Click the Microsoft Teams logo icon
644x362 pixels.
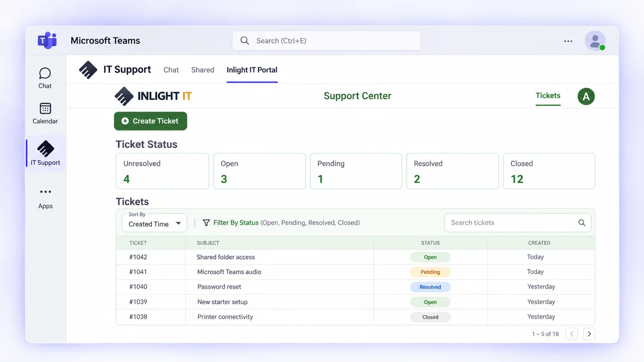coord(47,40)
